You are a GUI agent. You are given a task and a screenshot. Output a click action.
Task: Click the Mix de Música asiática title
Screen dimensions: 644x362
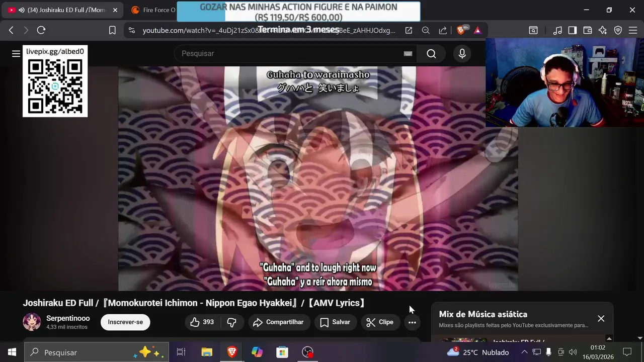coord(483,314)
